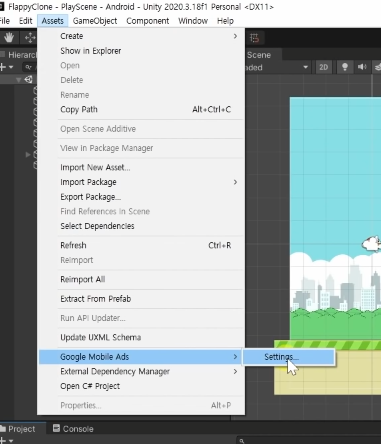Expand External Dependency Manager submenu
The image size is (381, 444).
141,371
